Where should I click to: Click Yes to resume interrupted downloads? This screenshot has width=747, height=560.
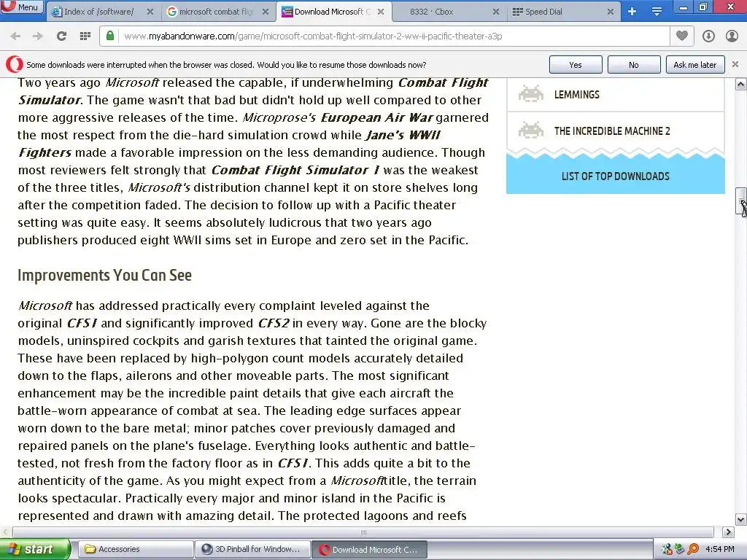point(576,65)
